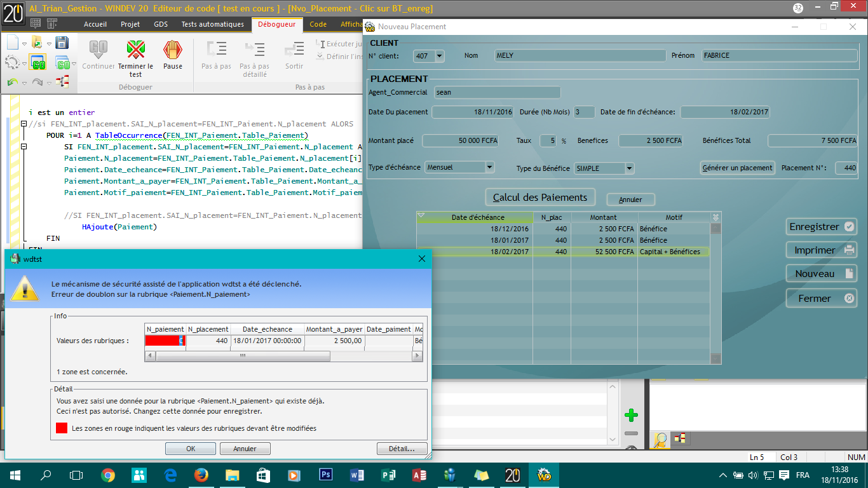
Task: Expand the new document dropdown arrow
Action: [x=24, y=44]
